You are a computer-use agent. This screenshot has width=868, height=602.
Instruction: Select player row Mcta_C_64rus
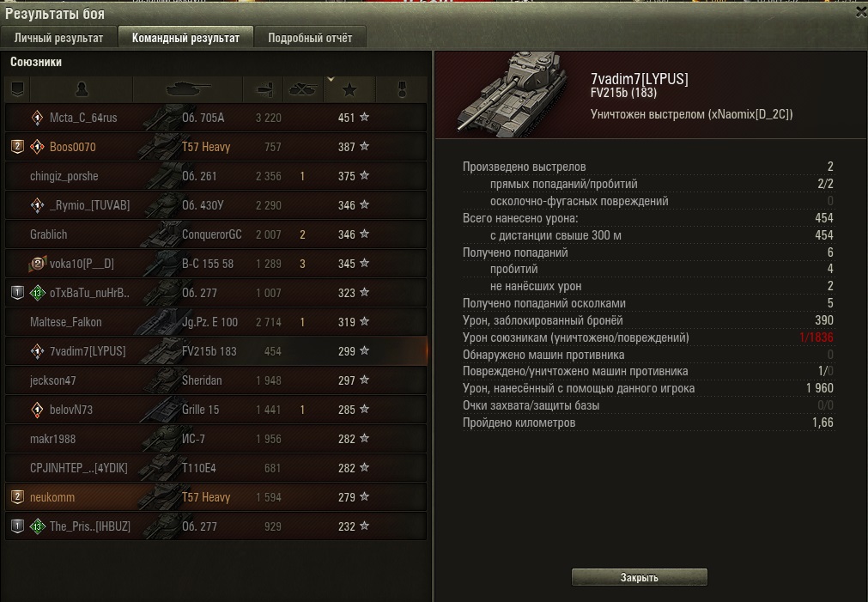(x=215, y=118)
